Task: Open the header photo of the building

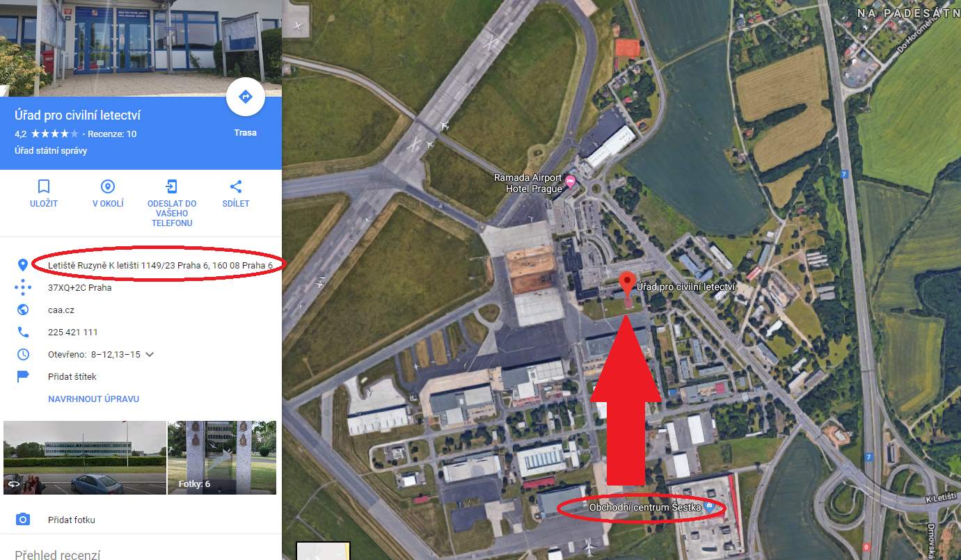Action: click(x=141, y=48)
